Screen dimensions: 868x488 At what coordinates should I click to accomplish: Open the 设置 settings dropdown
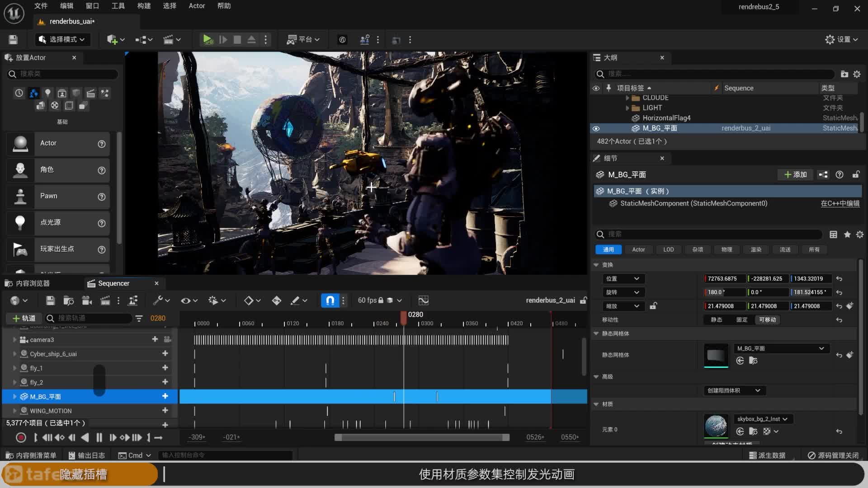pyautogui.click(x=841, y=40)
